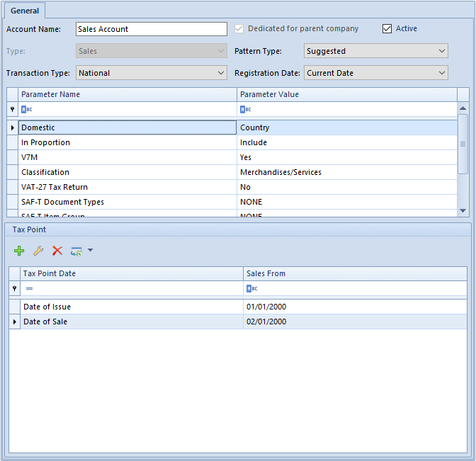Click the Merchandises/Services value cell
This screenshot has height=461, width=476.
(347, 172)
